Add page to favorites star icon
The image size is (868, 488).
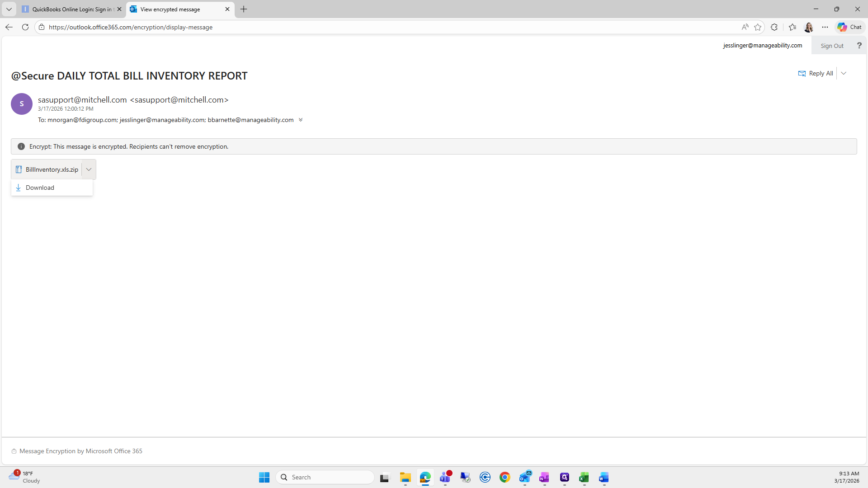pos(758,27)
